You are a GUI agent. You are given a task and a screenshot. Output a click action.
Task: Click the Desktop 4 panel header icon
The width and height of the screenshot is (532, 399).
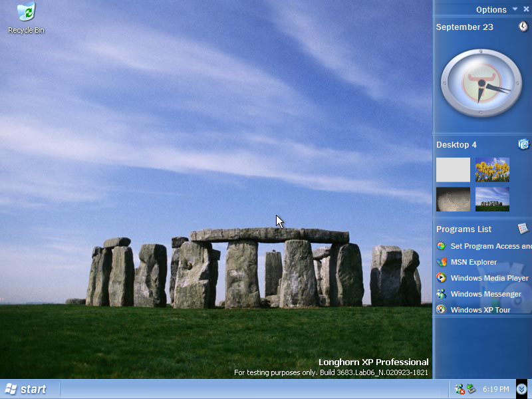point(523,144)
